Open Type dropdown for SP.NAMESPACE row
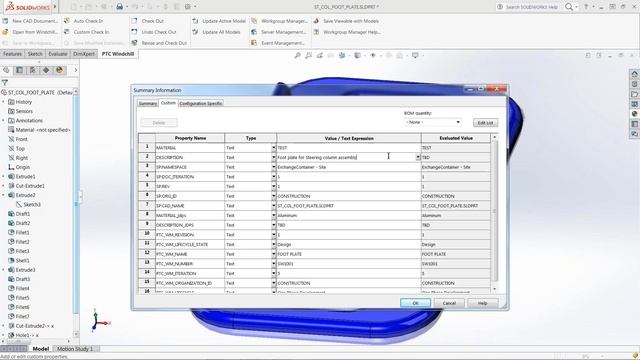 [x=273, y=167]
